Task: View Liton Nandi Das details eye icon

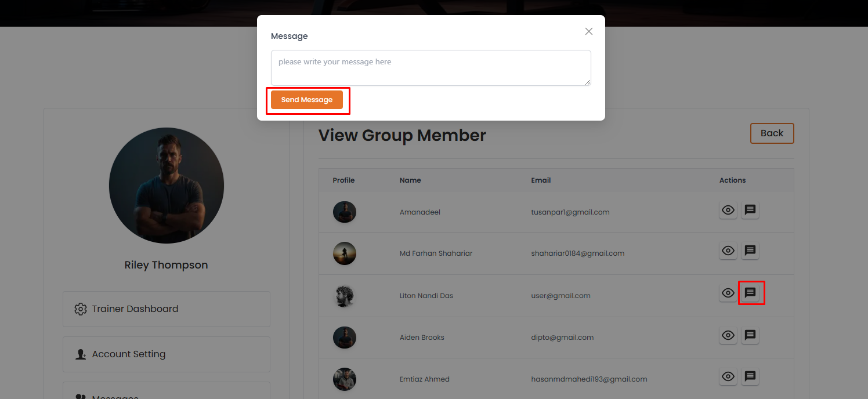Action: pyautogui.click(x=728, y=293)
